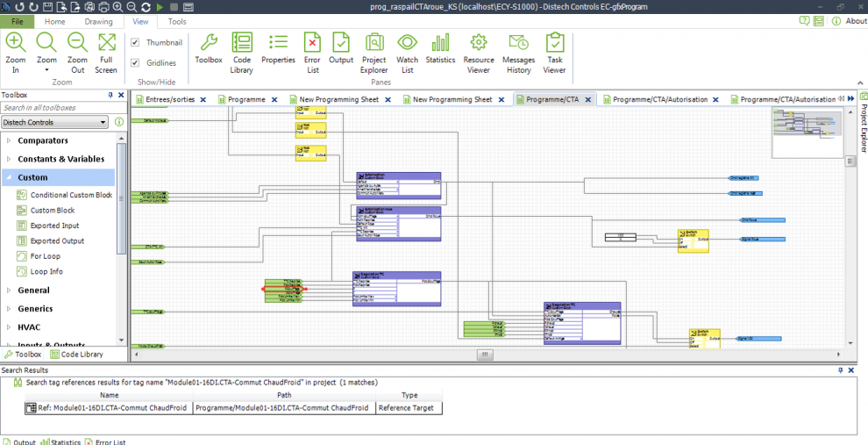
Task: Open the Distech Controls toolbox dropdown
Action: [55, 122]
